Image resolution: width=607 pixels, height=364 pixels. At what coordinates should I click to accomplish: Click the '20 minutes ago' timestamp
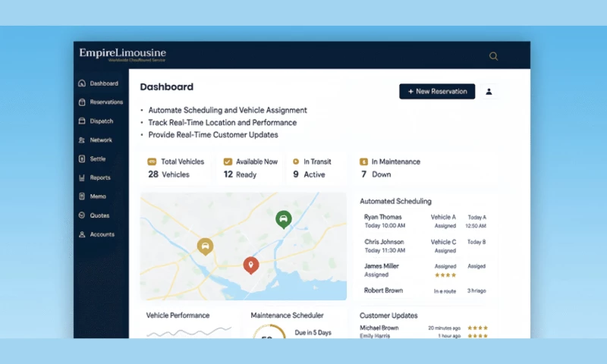(x=445, y=328)
